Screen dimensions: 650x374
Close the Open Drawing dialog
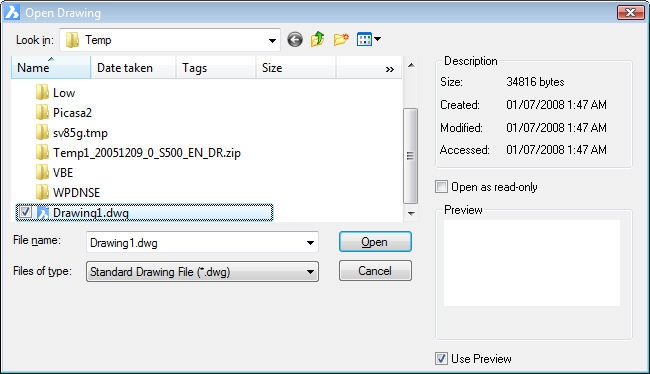631,12
